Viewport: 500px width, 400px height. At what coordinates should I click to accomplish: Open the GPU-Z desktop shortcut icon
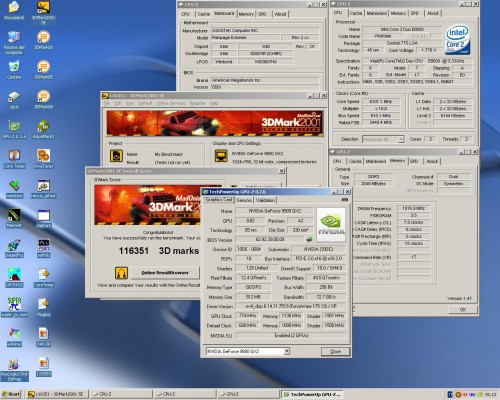click(x=14, y=129)
